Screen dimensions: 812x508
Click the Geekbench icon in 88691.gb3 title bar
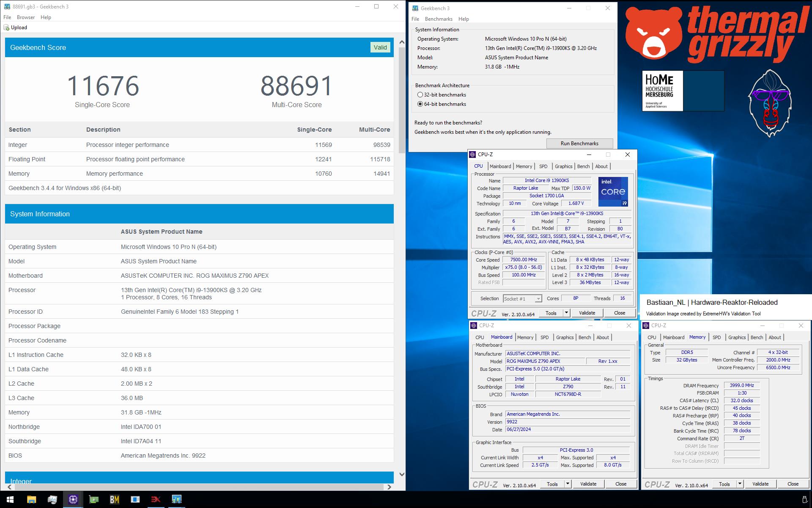click(x=7, y=7)
